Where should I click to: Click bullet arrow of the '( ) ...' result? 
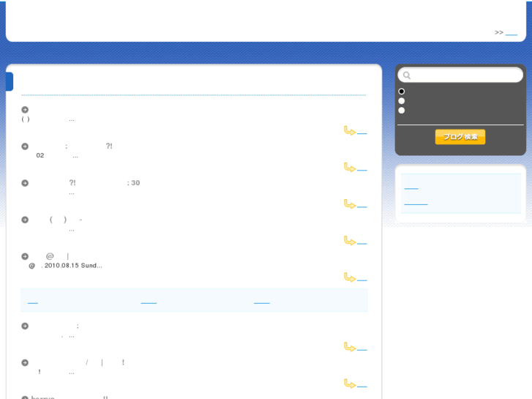pyautogui.click(x=25, y=110)
